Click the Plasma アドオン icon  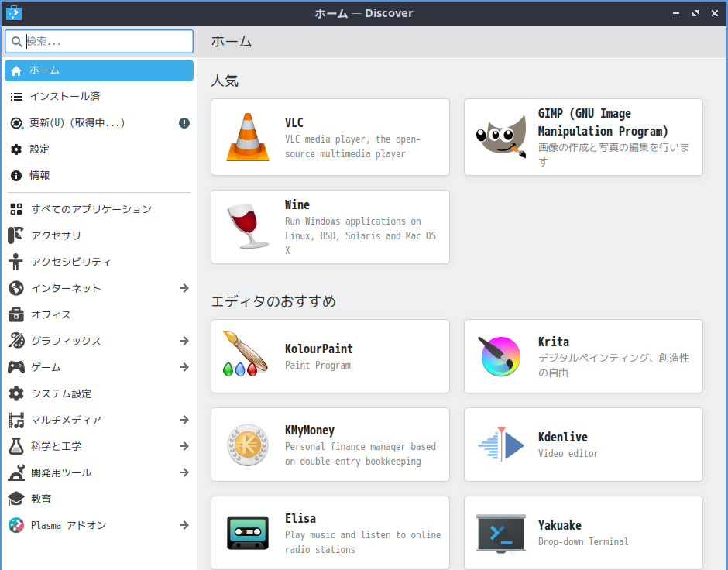pos(16,525)
